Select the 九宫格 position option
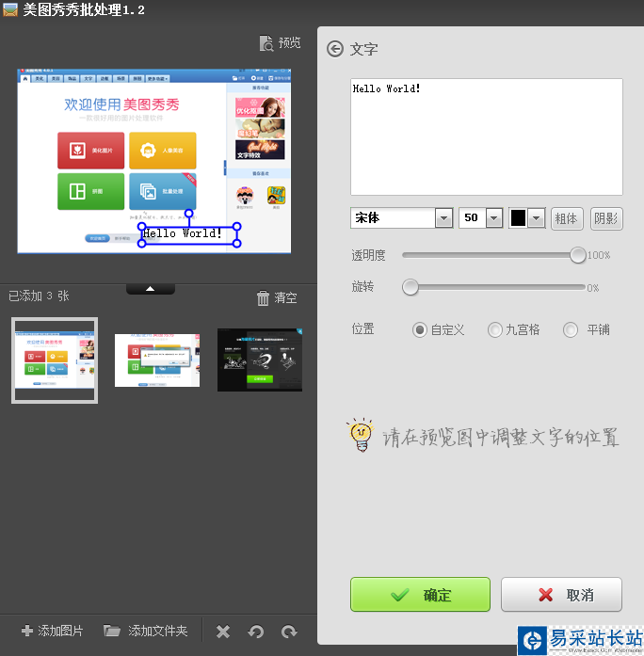The image size is (644, 656). coord(513,329)
